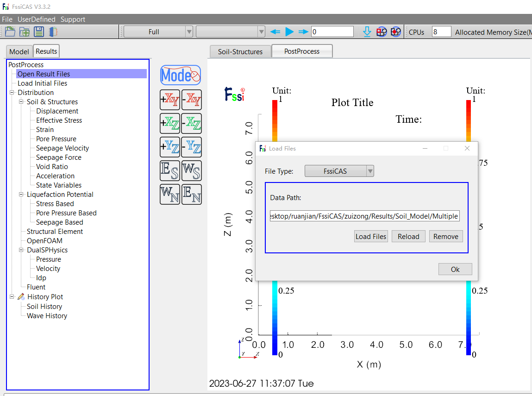This screenshot has width=532, height=396.
Task: Click the Load Files button
Action: (371, 237)
